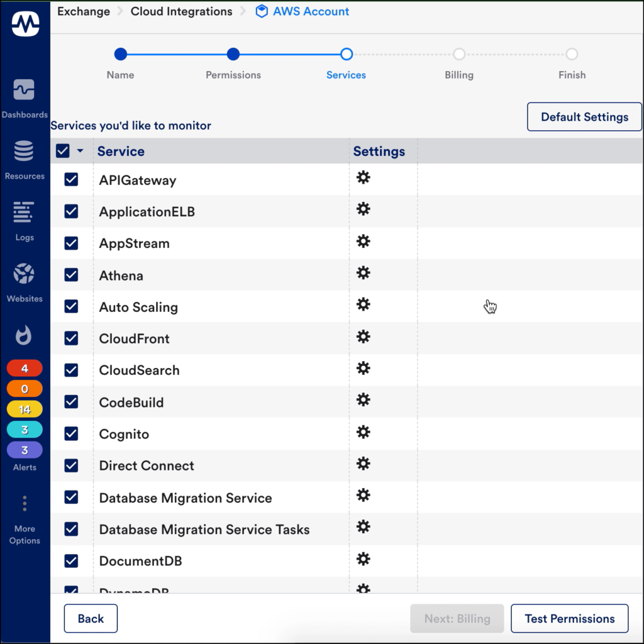
Task: Uncheck the AppStream checkbox
Action: pyautogui.click(x=71, y=243)
